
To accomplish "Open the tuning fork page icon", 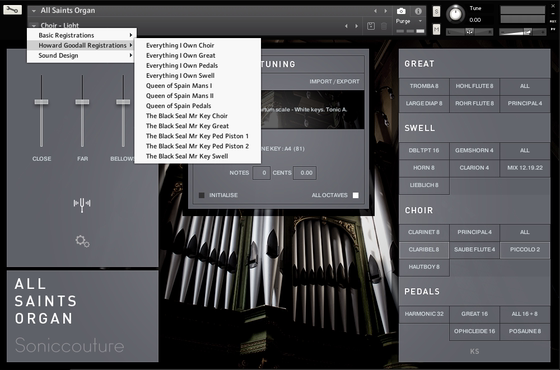I will coord(82,204).
